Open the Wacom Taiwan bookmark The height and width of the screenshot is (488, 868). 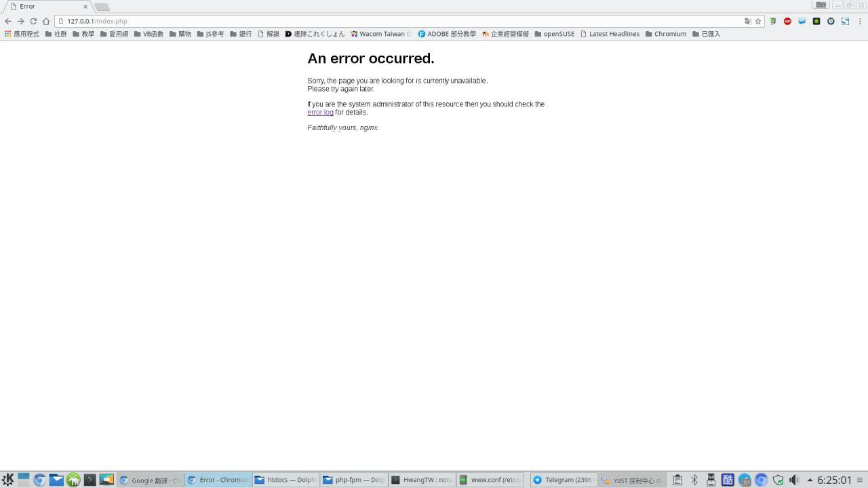click(x=381, y=34)
